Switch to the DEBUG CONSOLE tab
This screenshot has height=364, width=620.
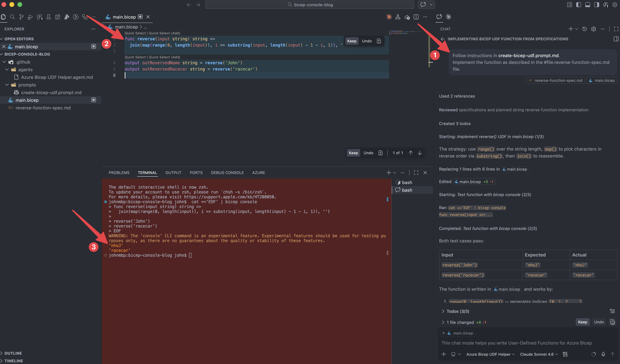227,173
